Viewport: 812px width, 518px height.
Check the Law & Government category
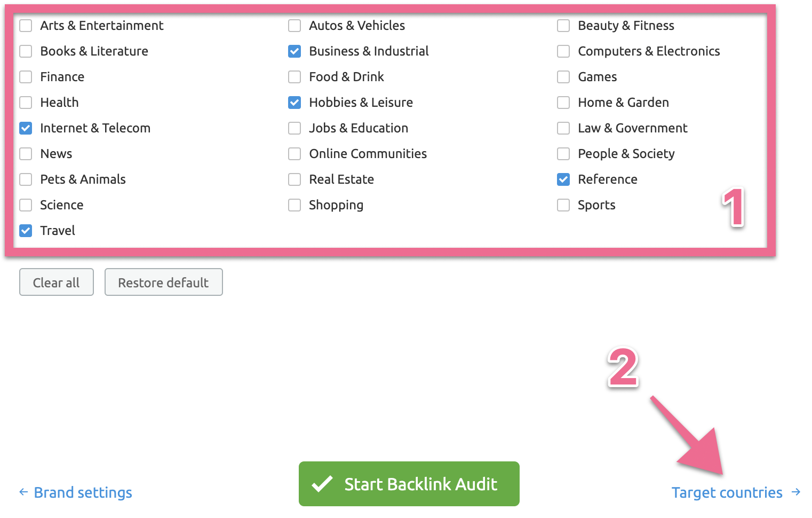pyautogui.click(x=563, y=128)
